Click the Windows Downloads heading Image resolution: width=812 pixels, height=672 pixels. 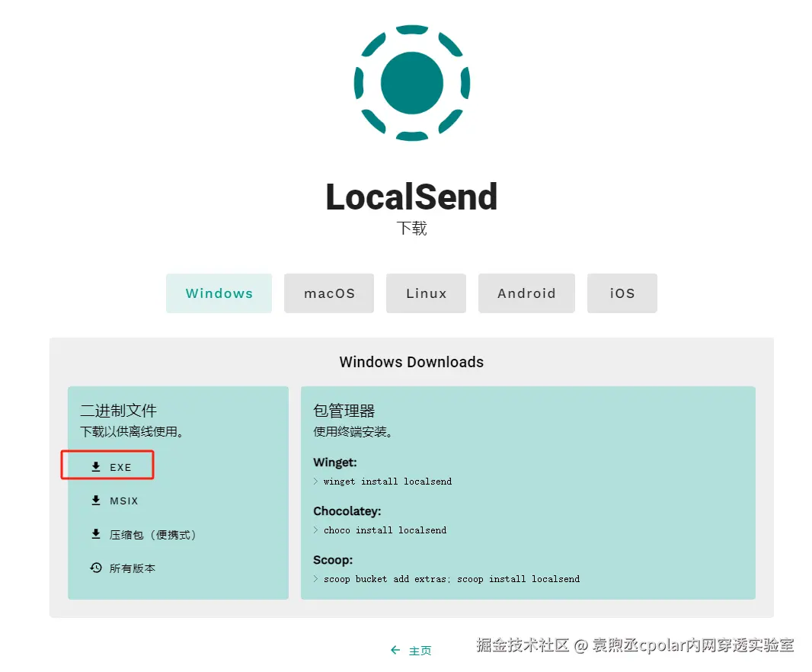coord(411,362)
